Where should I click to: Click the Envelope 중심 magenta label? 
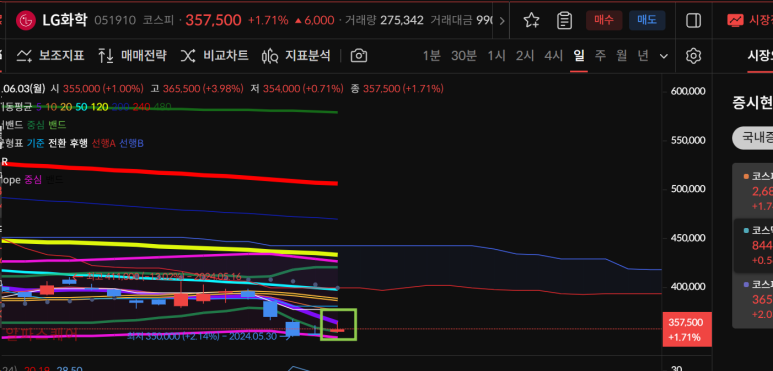(x=33, y=180)
